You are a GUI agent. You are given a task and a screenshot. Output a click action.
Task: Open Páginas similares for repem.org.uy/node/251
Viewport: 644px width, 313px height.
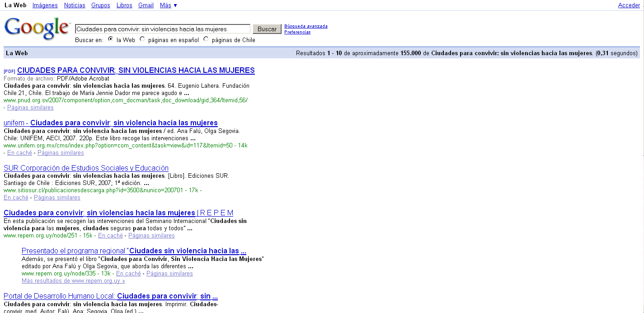151,236
